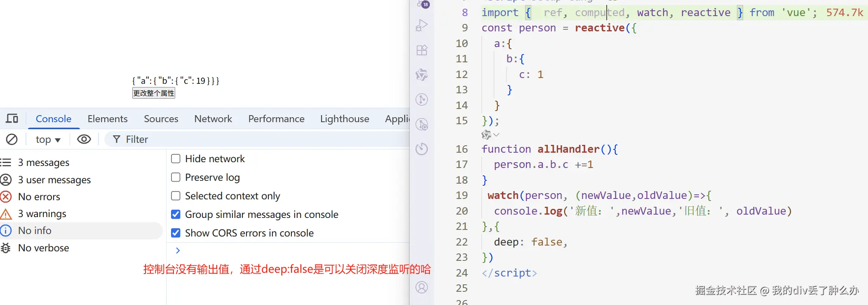Enable the Preserve log checkbox
868x305 pixels.
point(176,177)
